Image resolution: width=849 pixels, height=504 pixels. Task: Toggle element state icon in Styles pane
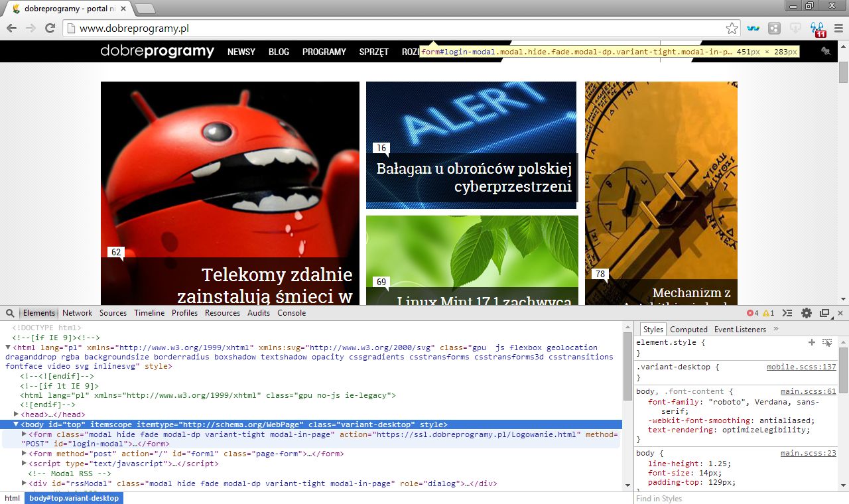[x=827, y=342]
